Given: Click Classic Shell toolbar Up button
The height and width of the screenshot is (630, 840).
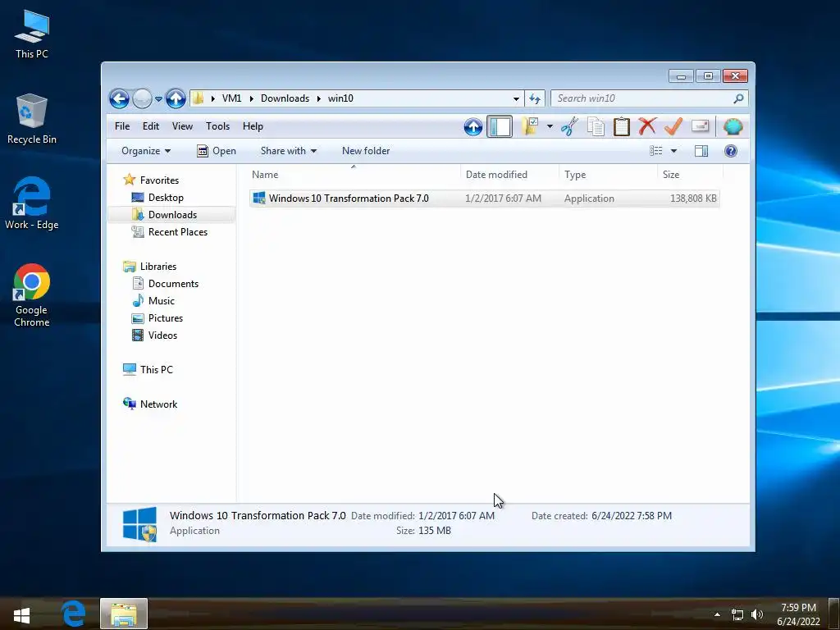Looking at the screenshot, I should pyautogui.click(x=473, y=127).
